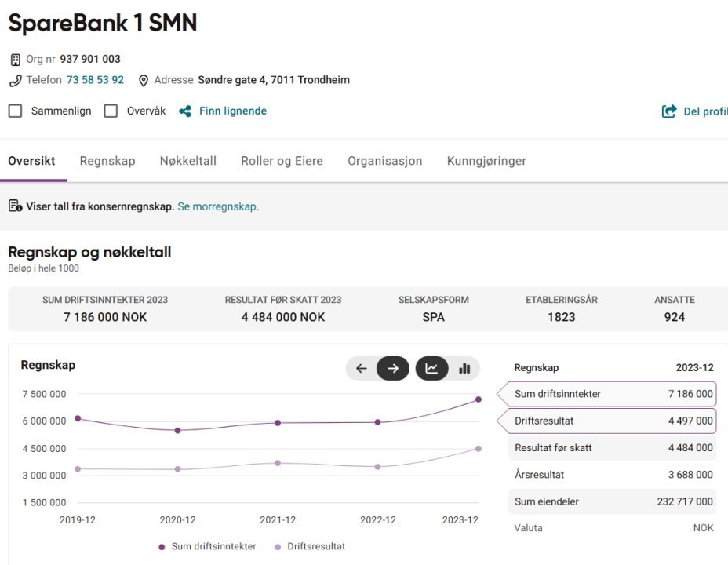728x565 pixels.
Task: Select the line chart view icon
Action: (431, 368)
